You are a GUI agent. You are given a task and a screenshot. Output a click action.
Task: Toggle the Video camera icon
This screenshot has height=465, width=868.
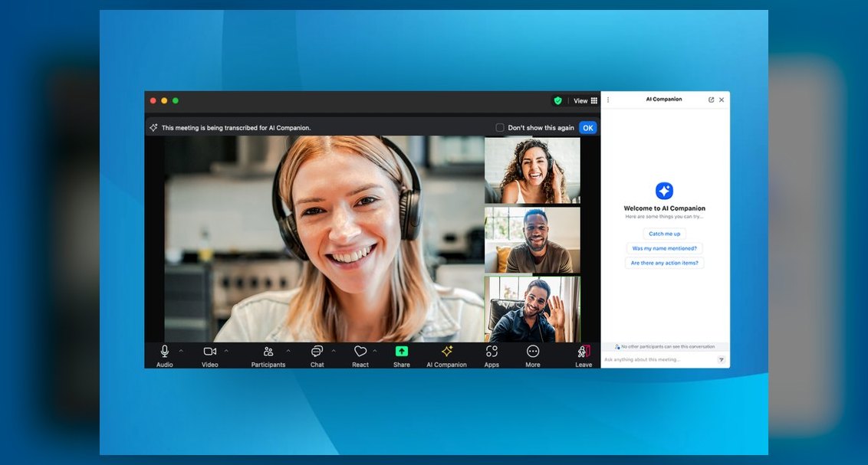[210, 351]
